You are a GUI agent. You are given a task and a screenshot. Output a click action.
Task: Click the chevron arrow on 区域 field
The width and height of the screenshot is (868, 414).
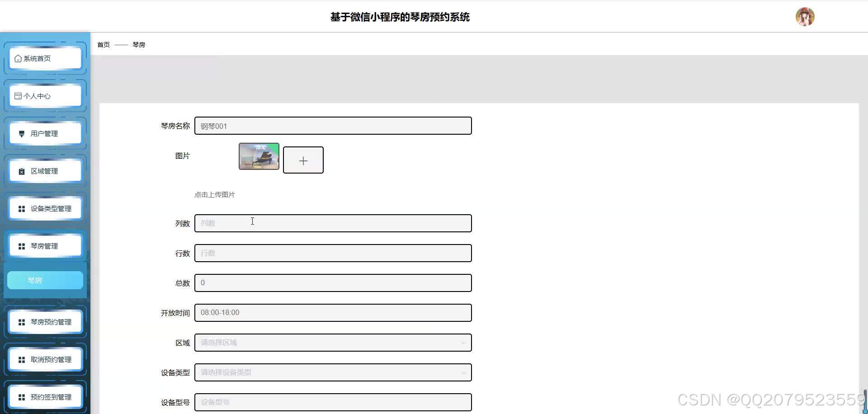(463, 343)
